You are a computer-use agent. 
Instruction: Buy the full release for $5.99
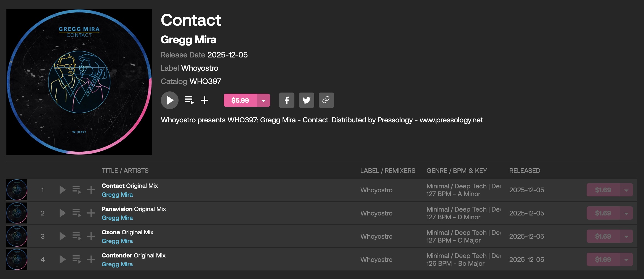click(240, 100)
